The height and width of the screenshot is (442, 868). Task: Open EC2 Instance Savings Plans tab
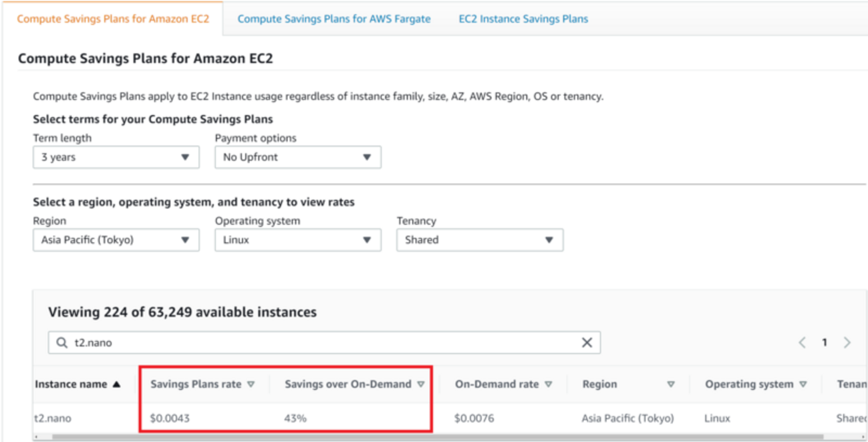pos(523,19)
